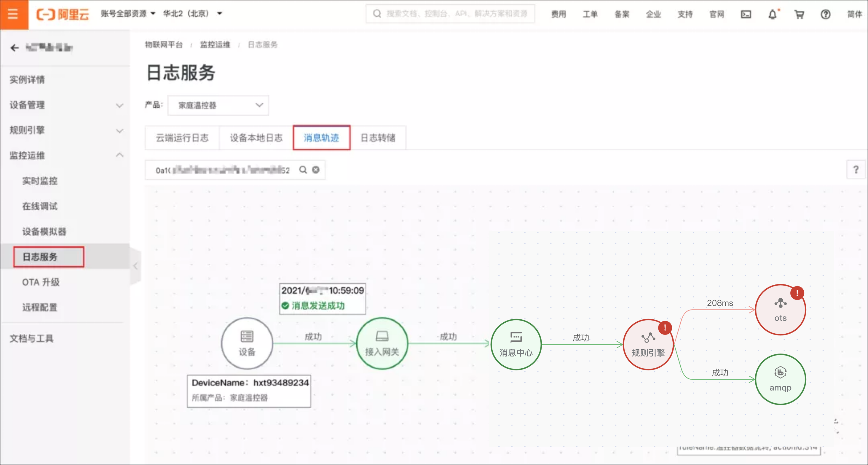
Task: Click the Cloud Shell terminal icon
Action: click(746, 14)
